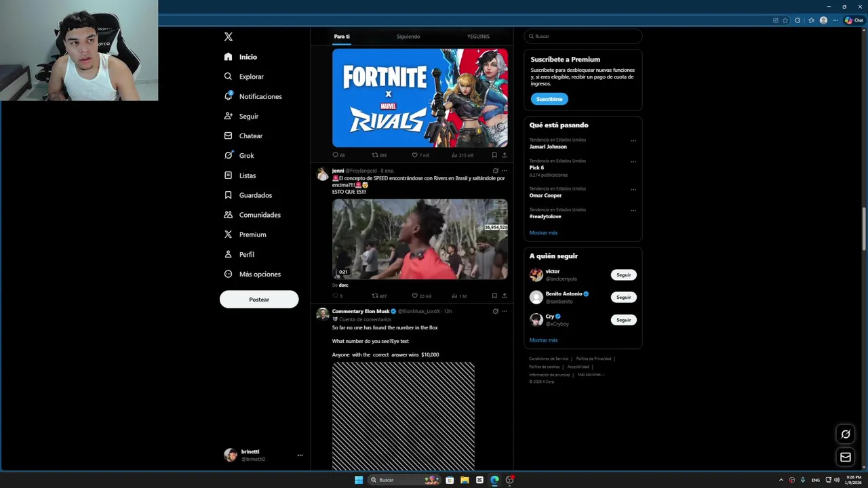Open #readytolove trend
The height and width of the screenshot is (488, 868).
point(545,216)
